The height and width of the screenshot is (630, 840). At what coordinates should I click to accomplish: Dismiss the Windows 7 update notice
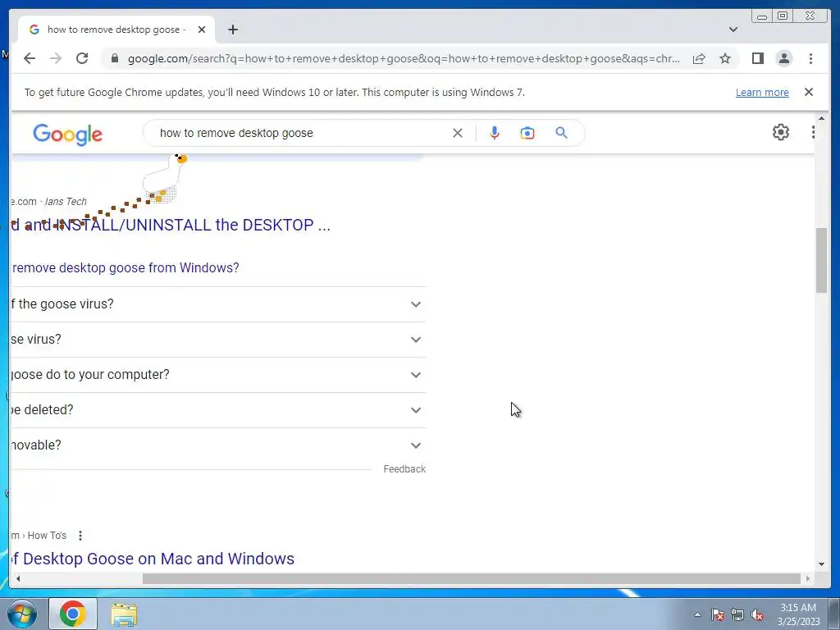809,92
